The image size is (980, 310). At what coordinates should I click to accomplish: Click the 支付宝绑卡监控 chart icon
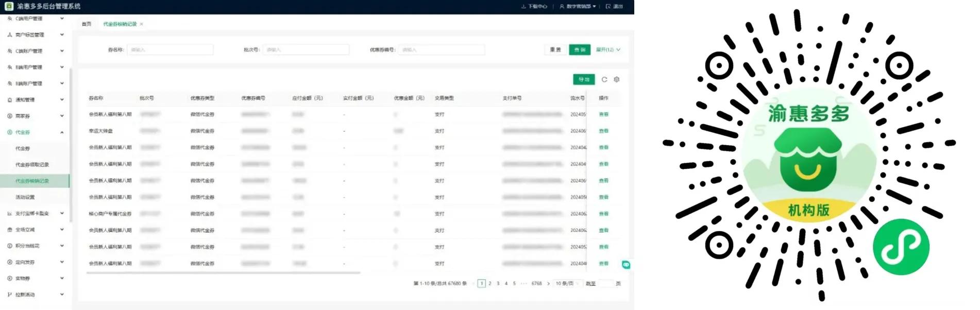9,213
